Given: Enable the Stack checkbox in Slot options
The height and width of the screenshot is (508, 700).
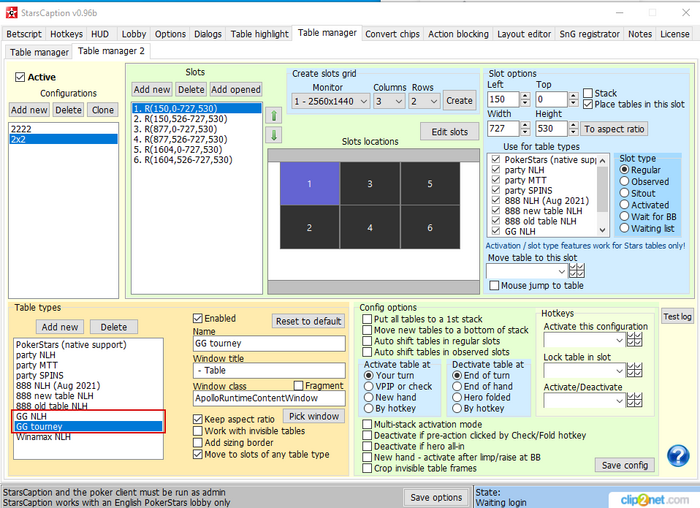Looking at the screenshot, I should pos(587,92).
